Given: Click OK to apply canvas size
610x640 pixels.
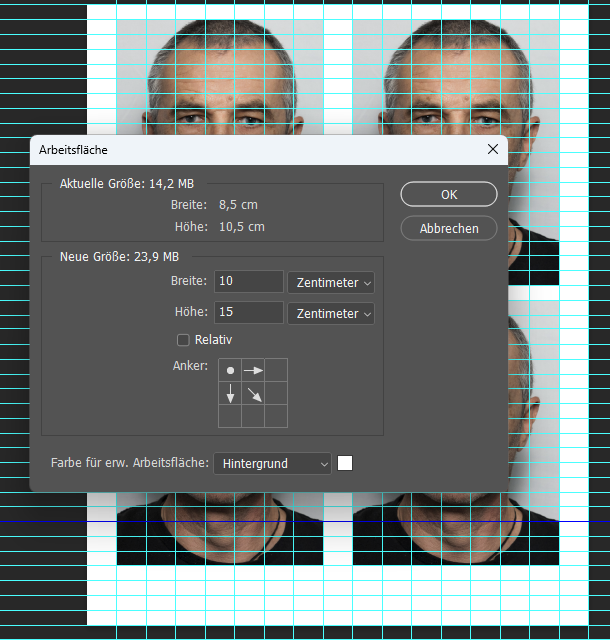Looking at the screenshot, I should point(449,194).
